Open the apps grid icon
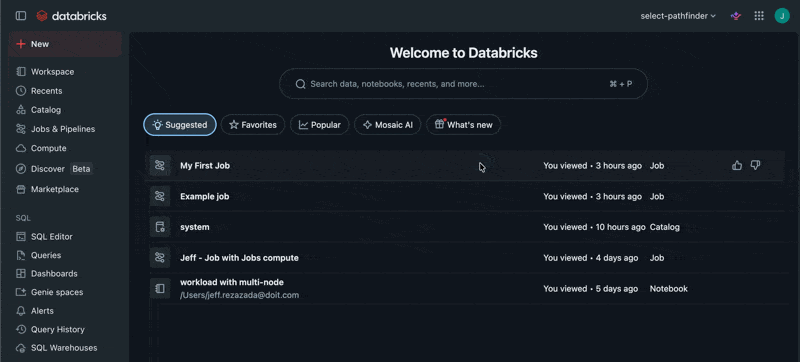The image size is (800, 362). click(x=759, y=16)
